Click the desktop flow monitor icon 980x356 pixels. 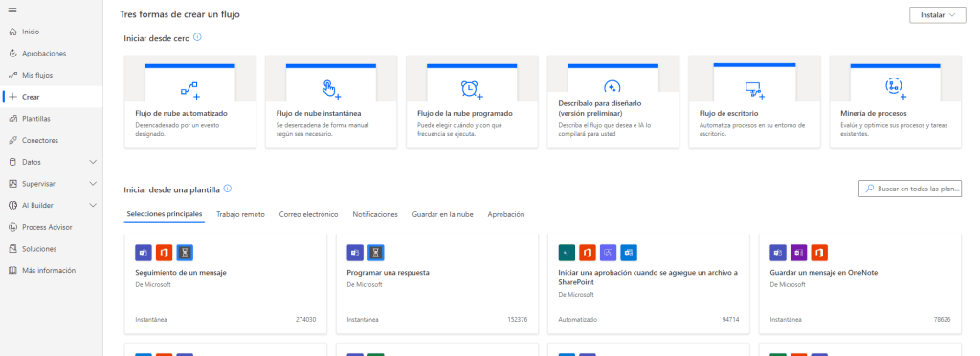[754, 90]
